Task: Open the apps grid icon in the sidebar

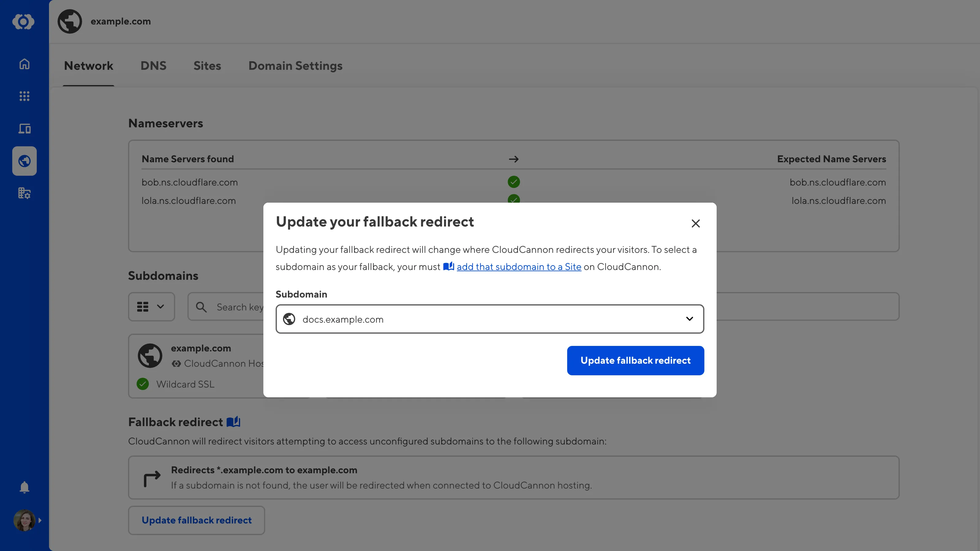Action: [24, 96]
